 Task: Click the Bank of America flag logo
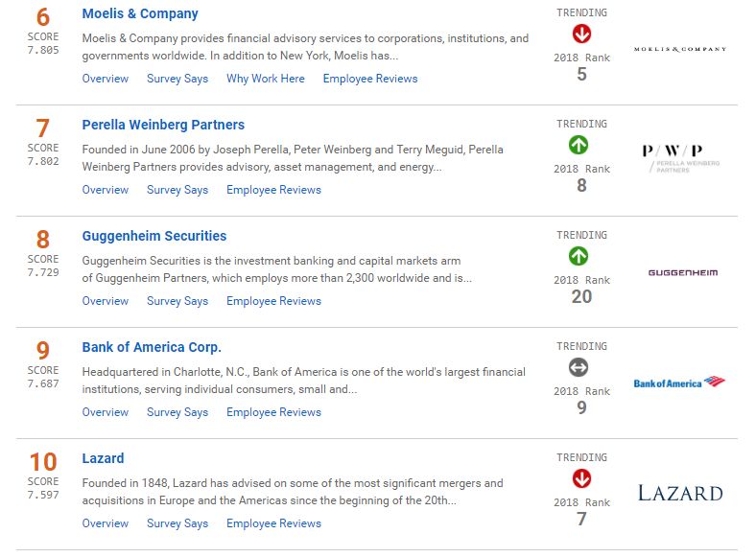(x=679, y=383)
